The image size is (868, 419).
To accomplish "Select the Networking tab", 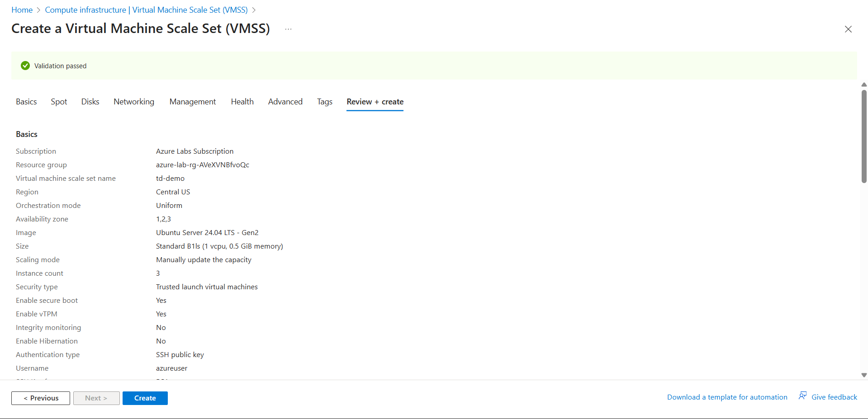I will [x=134, y=102].
